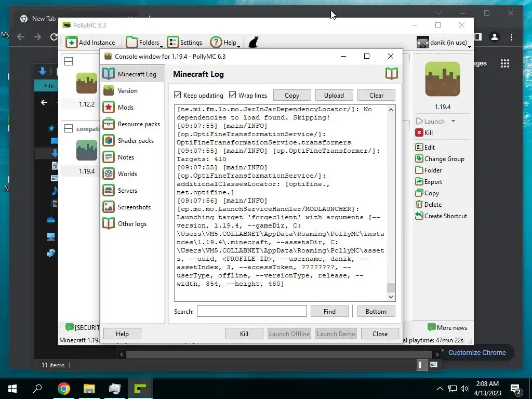Toggle the Wrap lines checkbox

tap(232, 95)
